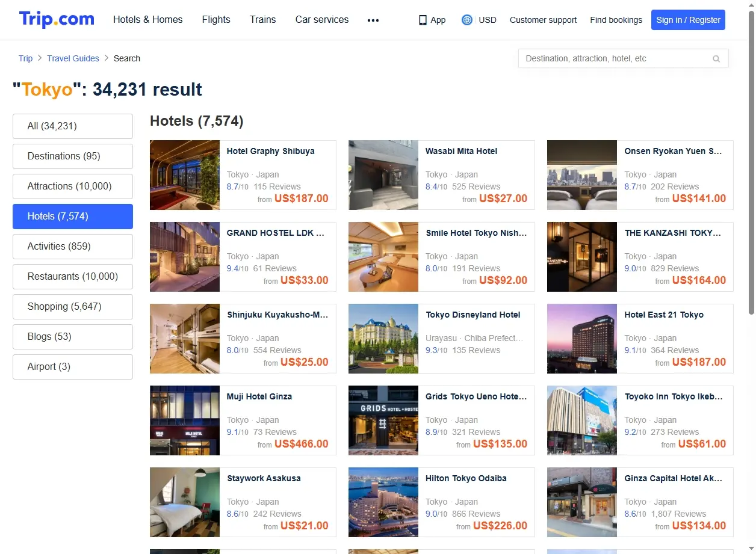Click Hilton Tokyo Odaiba title
Screen dimensions: 756x554
point(466,478)
